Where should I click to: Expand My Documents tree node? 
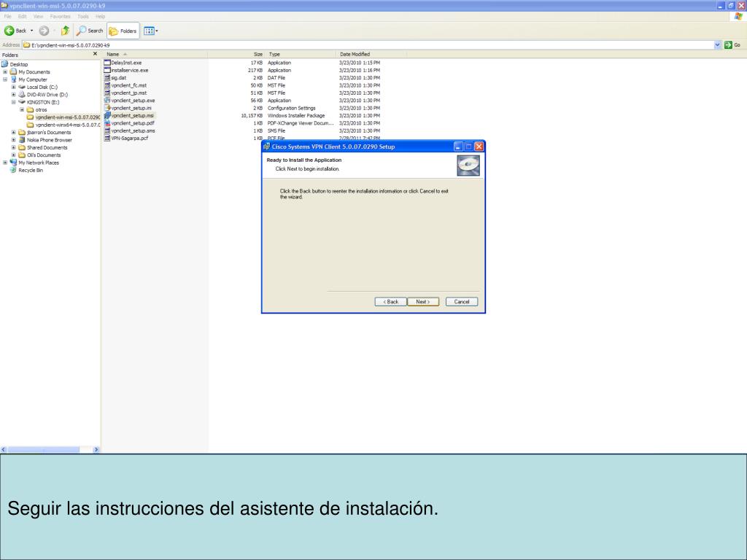click(5, 72)
